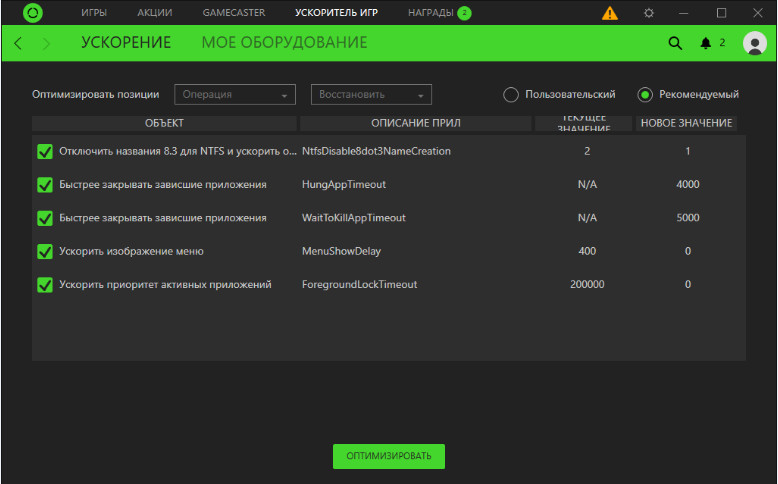Open the yellow warning triangle alert
778x484 pixels.
pos(610,13)
